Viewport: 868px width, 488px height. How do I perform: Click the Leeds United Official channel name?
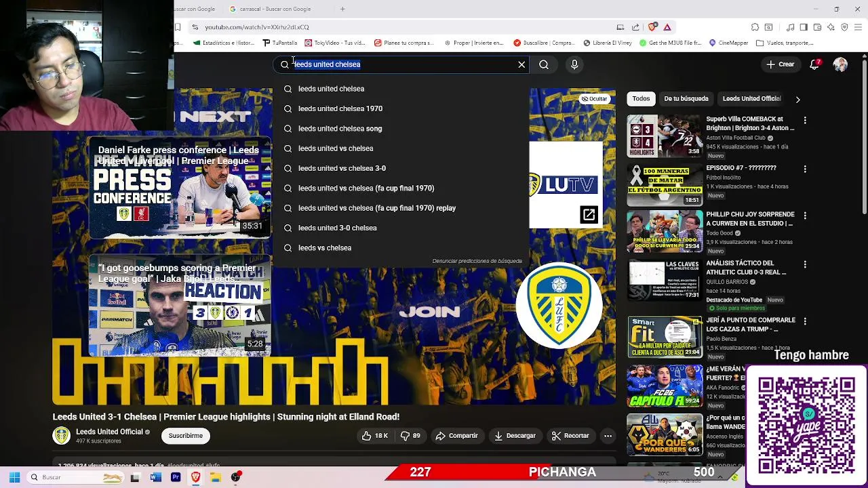[109, 432]
